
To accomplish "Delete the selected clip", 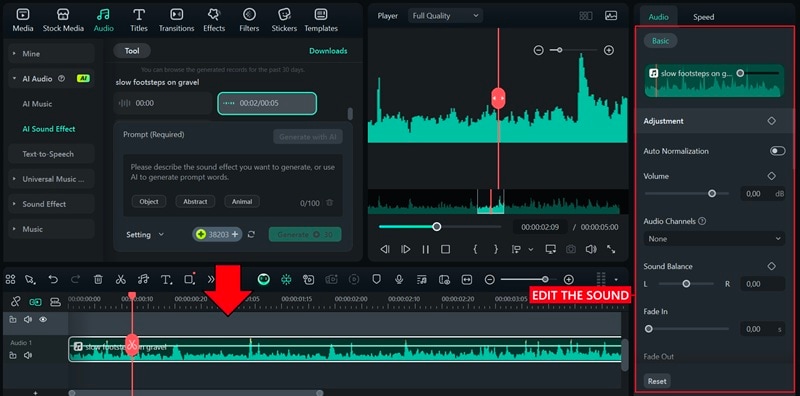I will pyautogui.click(x=98, y=279).
